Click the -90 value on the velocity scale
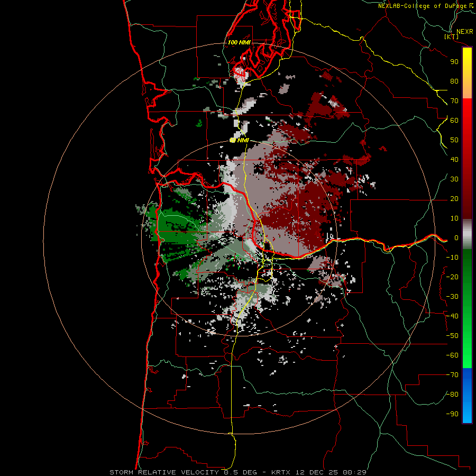 pos(452,414)
